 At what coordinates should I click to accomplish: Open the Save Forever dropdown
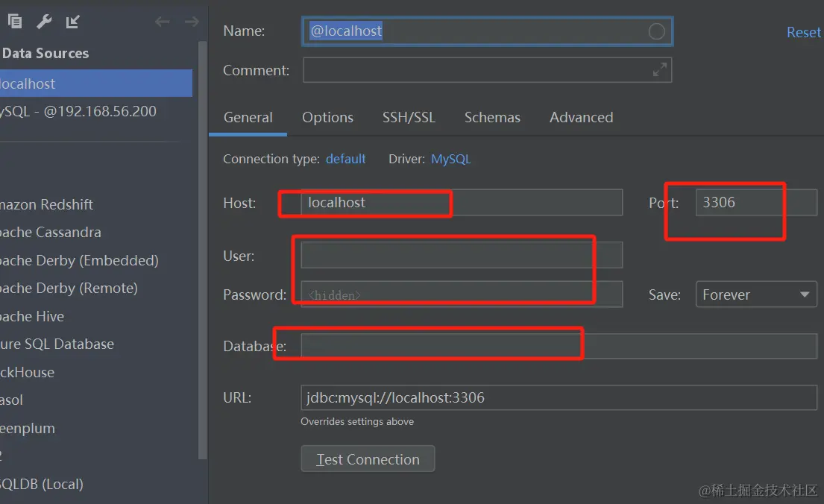coord(756,294)
